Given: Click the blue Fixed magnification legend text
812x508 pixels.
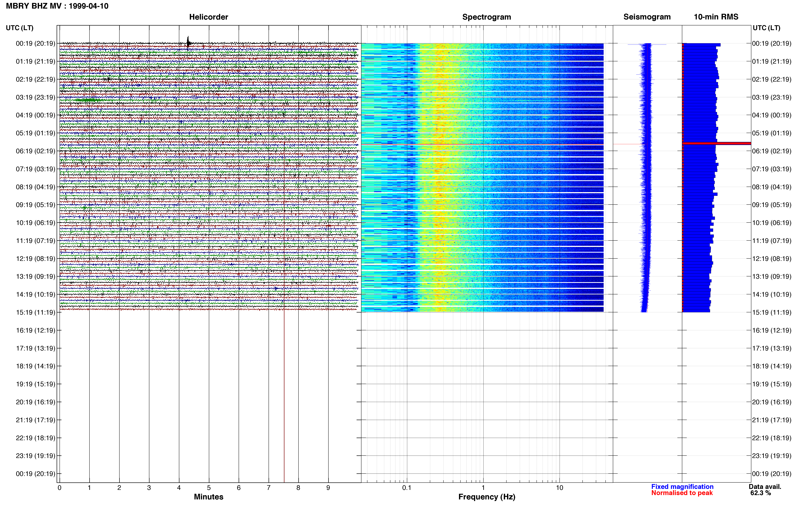Looking at the screenshot, I should coord(682,487).
